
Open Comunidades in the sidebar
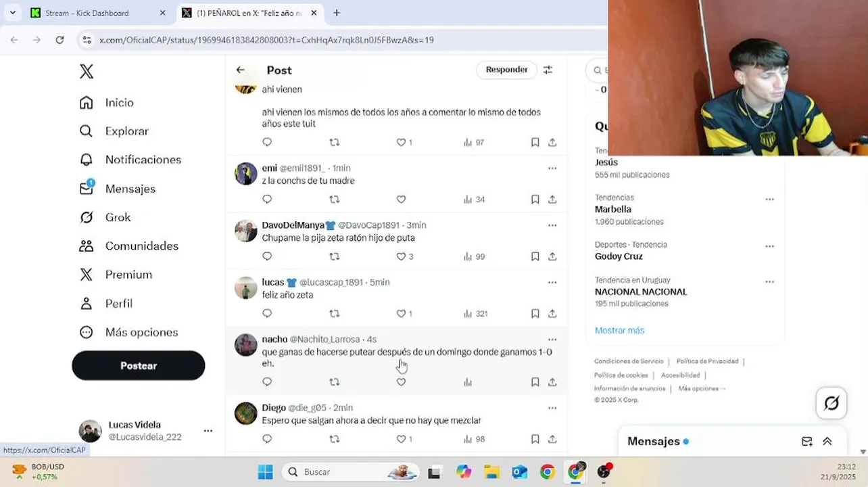(128, 246)
